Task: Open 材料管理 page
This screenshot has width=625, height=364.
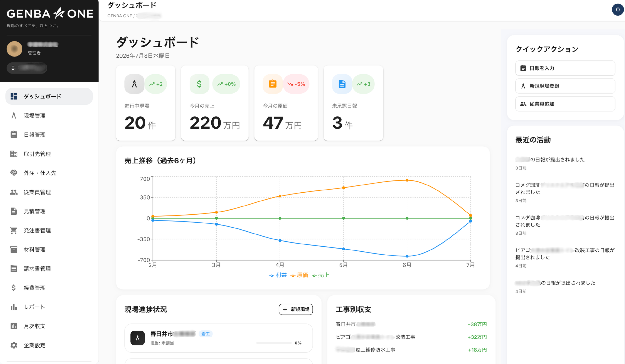Action: (49, 250)
